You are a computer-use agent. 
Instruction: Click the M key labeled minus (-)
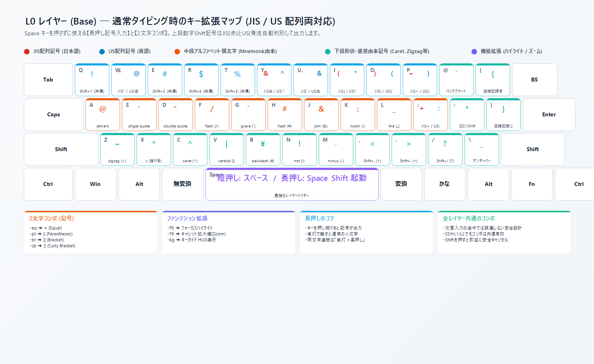[336, 149]
